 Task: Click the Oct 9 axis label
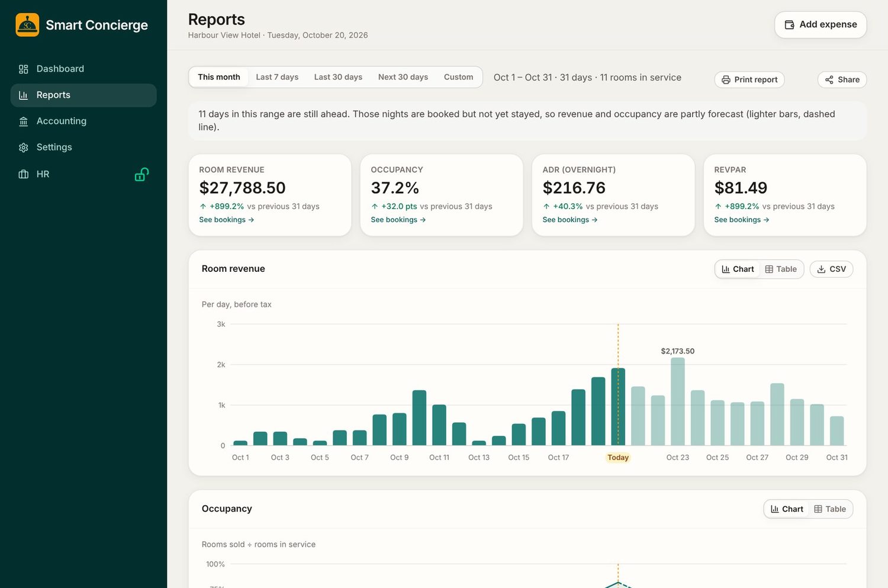(x=399, y=458)
